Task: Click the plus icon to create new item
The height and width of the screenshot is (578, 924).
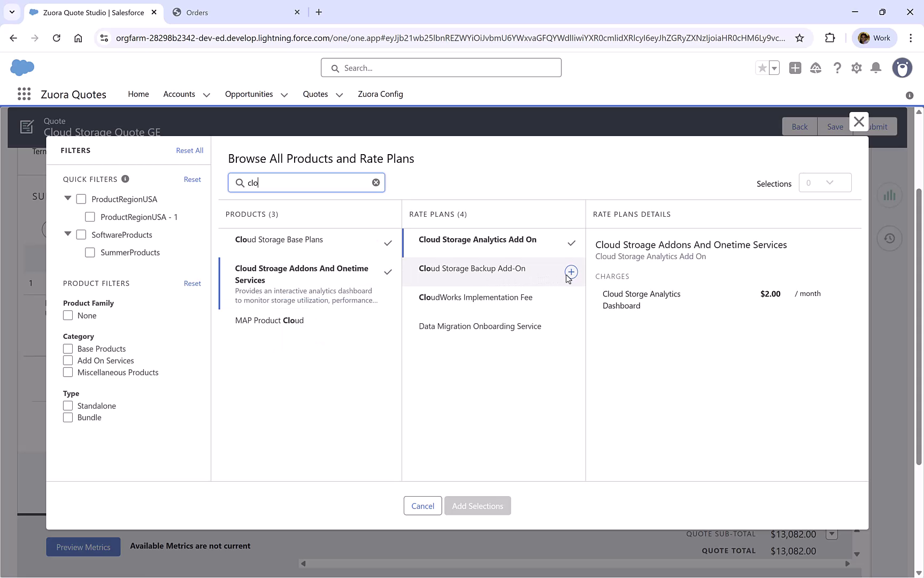Action: coord(795,68)
